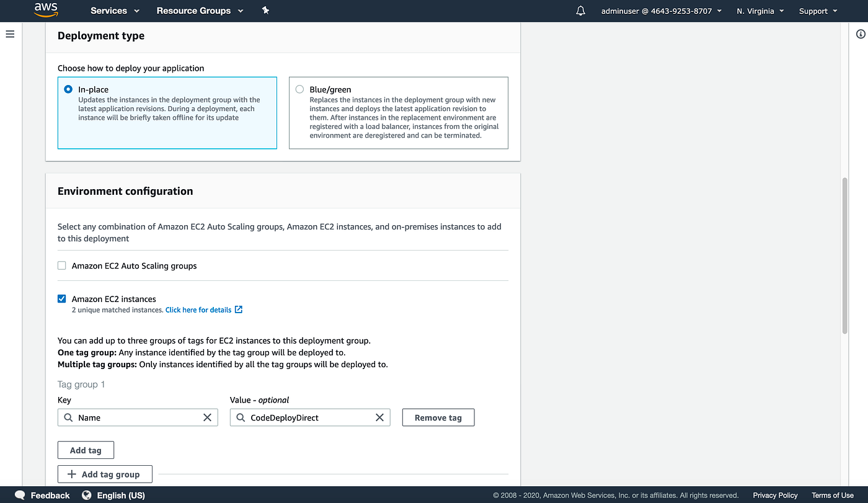868x503 pixels.
Task: Enable the Amazon EC2 Auto Scaling groups checkbox
Action: [61, 265]
